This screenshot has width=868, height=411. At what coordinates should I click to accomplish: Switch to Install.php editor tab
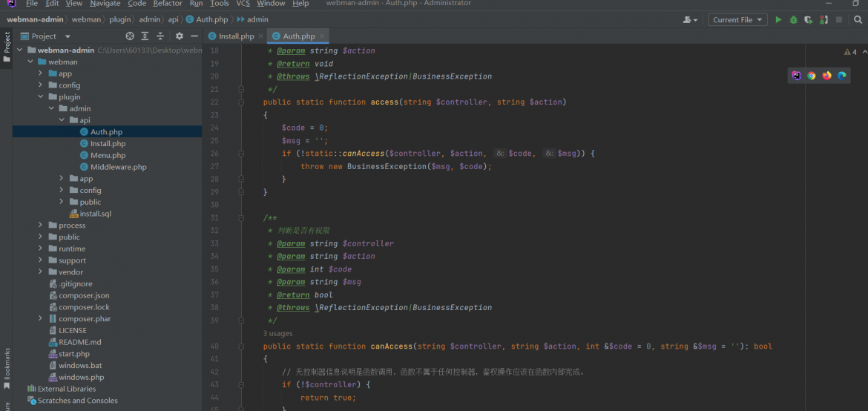tap(237, 36)
